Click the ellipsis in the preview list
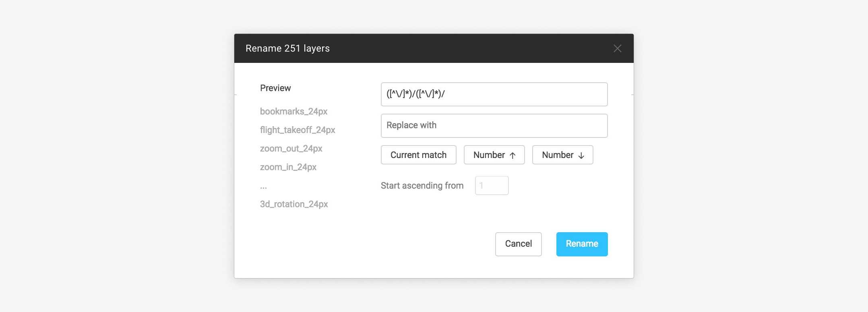The image size is (868, 312). coord(263,186)
